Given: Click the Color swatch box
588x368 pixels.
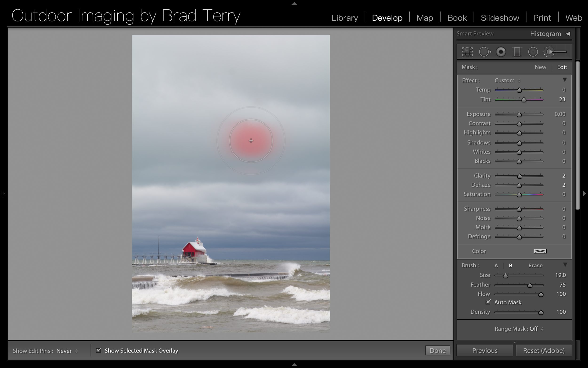Looking at the screenshot, I should click(540, 251).
